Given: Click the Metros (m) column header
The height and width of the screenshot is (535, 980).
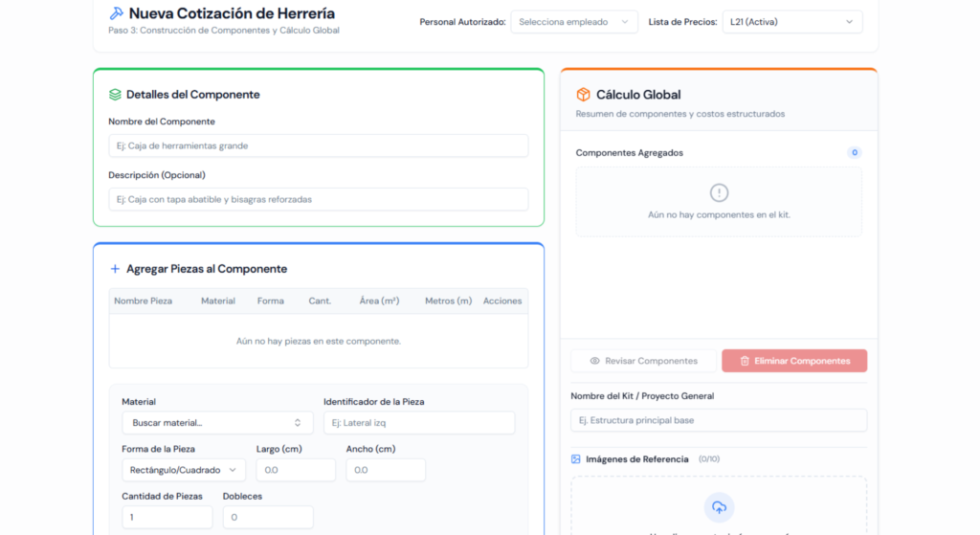Looking at the screenshot, I should coord(448,301).
